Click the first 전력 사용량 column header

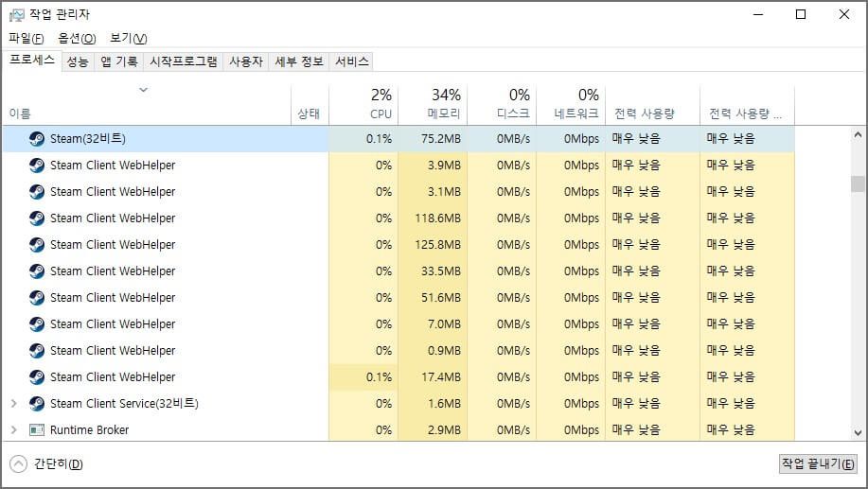click(653, 105)
